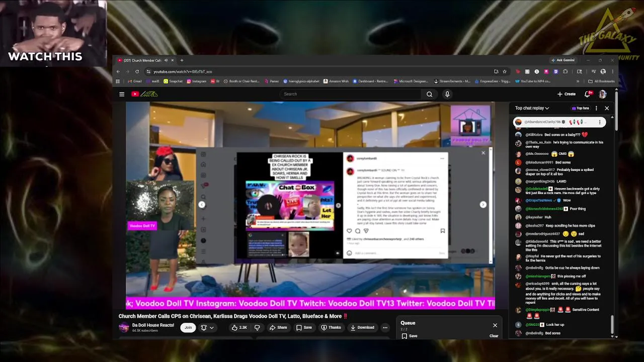Screen dimensions: 644x362
Task: Open more actions ellipsis under video
Action: point(385,328)
